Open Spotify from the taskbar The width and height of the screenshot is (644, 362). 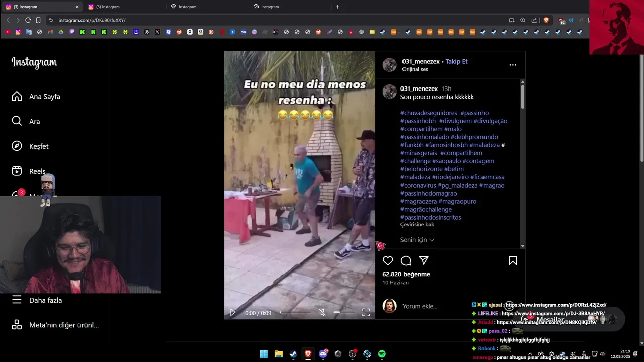[382, 354]
